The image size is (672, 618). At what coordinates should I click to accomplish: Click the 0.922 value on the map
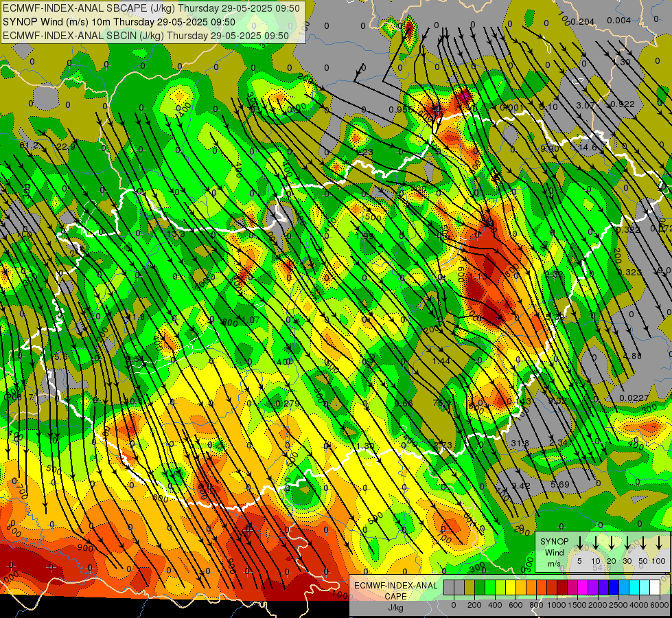click(x=623, y=104)
